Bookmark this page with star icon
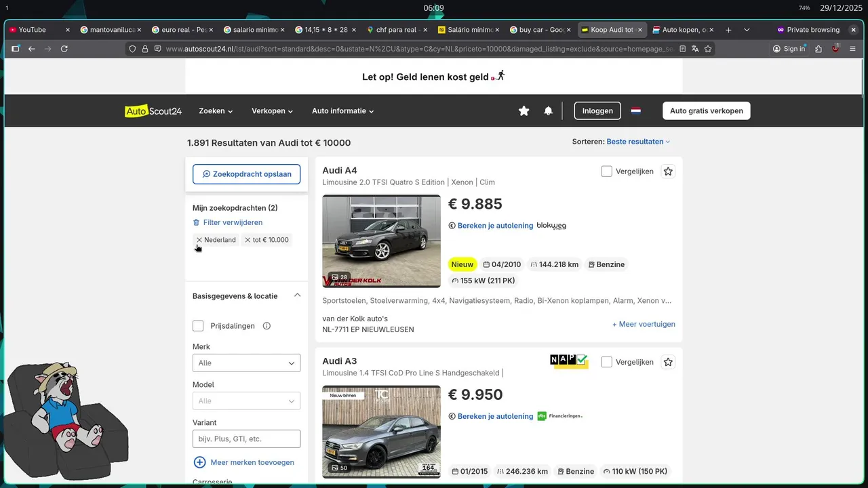The width and height of the screenshot is (868, 488). [x=708, y=49]
